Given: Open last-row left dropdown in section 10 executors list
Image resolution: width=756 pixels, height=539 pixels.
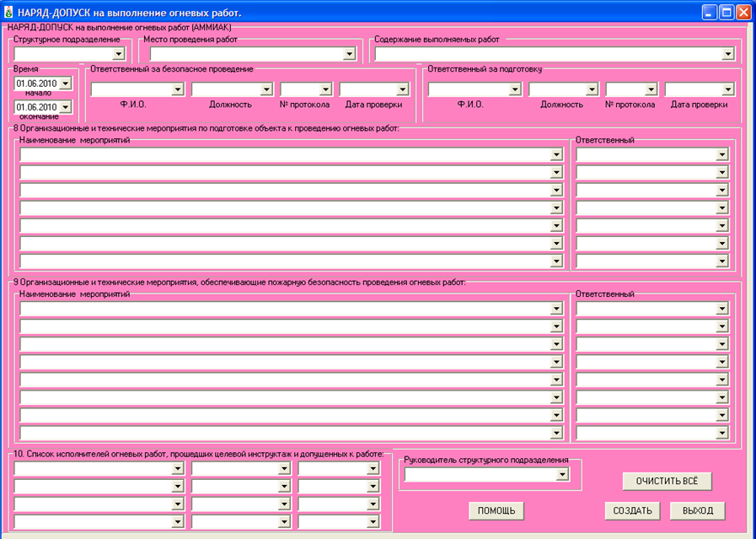Looking at the screenshot, I should point(178,521).
